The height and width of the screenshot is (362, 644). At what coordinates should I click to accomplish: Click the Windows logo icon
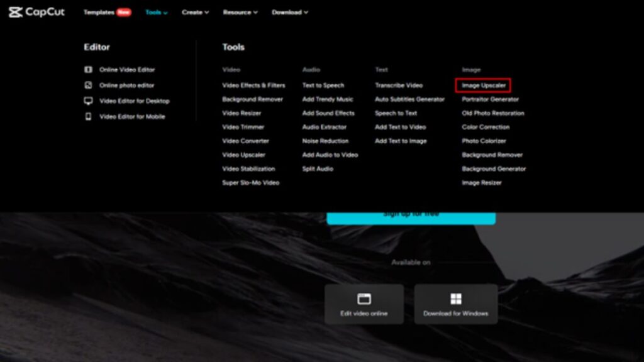(x=456, y=299)
